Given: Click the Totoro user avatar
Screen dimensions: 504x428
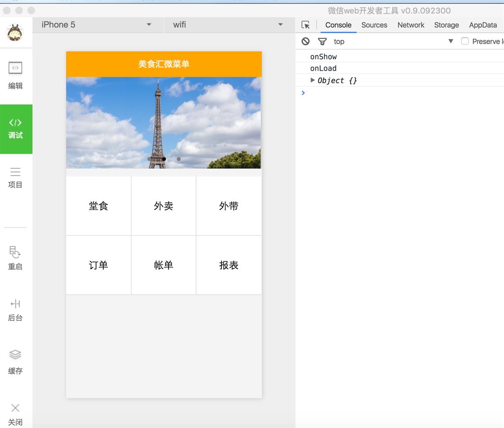Looking at the screenshot, I should click(15, 32).
